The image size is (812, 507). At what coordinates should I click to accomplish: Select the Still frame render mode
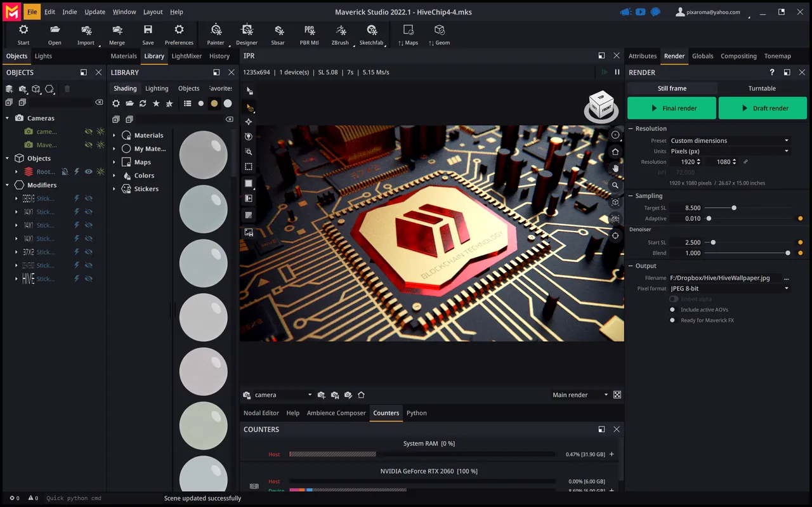coord(672,88)
